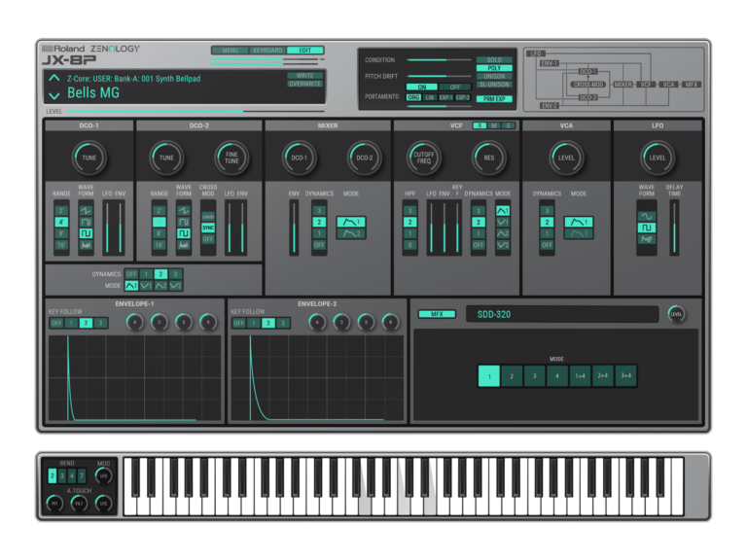Choose DCO envelope mode inverted 1 icon

pyautogui.click(x=146, y=286)
